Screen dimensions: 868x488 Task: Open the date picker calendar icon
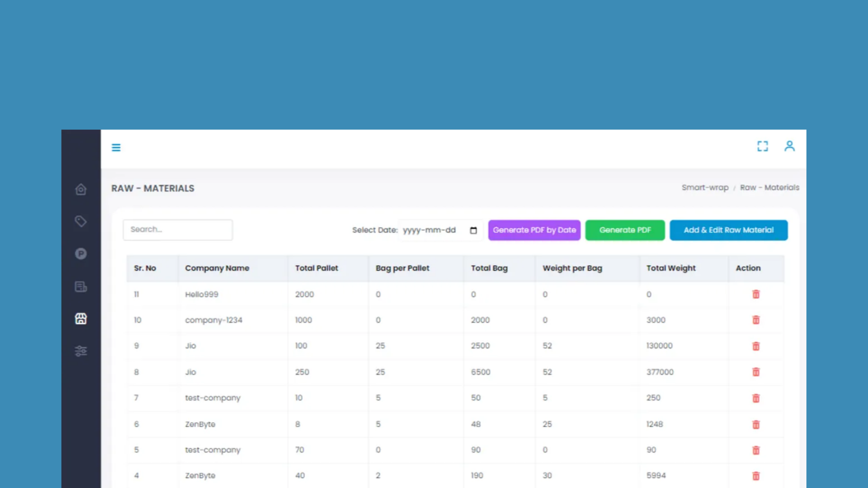[473, 230]
